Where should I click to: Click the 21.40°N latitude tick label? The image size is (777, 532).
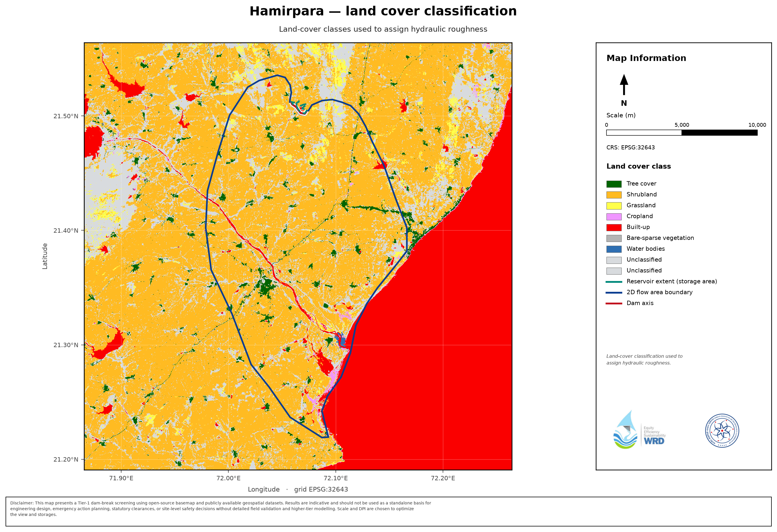click(65, 231)
